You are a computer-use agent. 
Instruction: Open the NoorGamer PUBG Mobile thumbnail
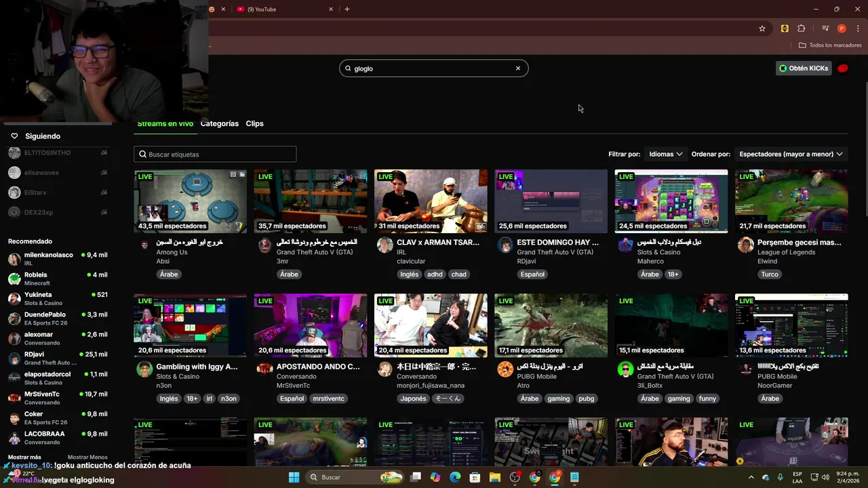coord(791,325)
